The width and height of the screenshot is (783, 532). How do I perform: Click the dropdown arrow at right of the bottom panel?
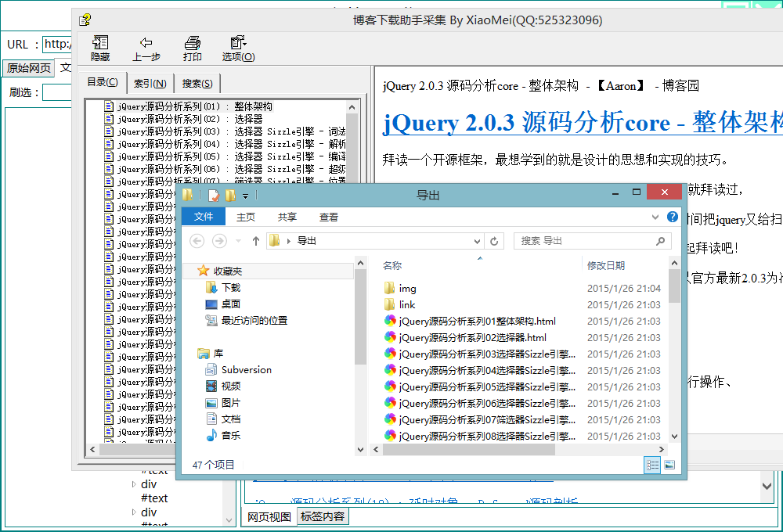767,486
